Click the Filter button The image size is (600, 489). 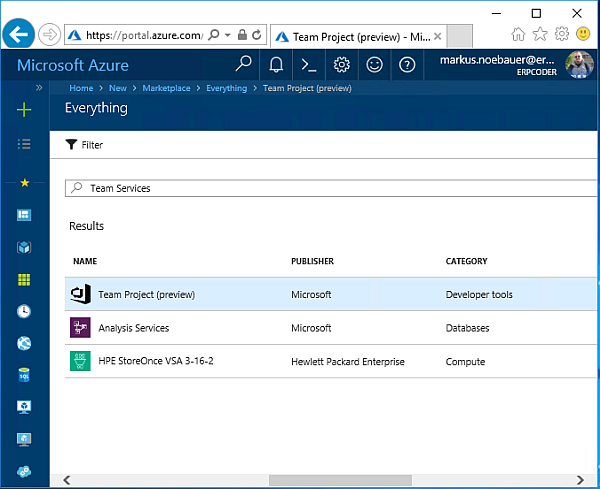coord(84,145)
